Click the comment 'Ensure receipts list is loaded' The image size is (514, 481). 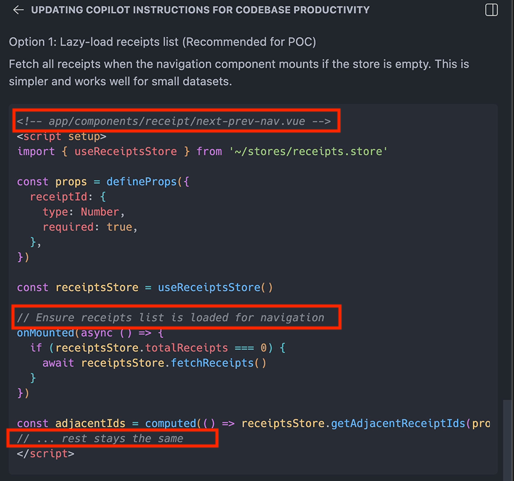(x=170, y=317)
